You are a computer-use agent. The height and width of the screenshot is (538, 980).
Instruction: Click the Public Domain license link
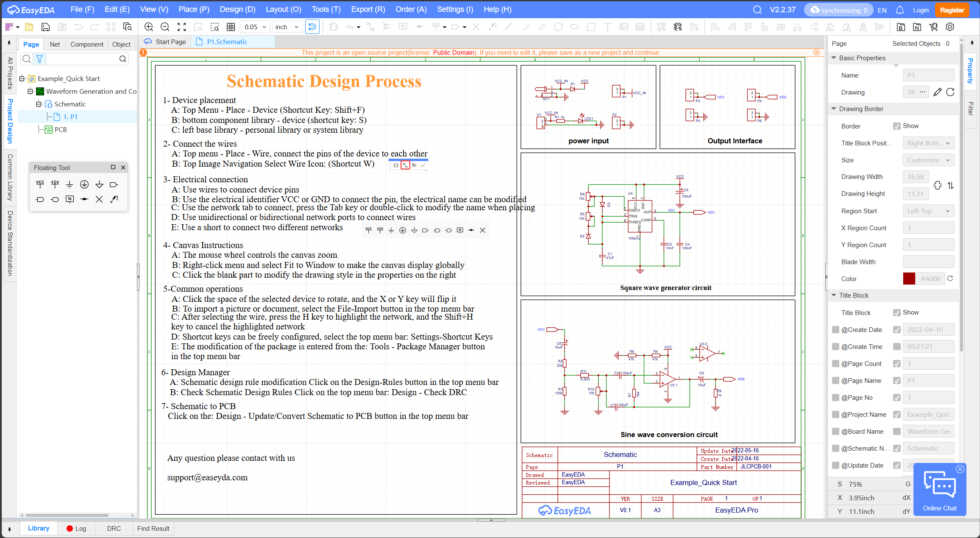point(454,53)
